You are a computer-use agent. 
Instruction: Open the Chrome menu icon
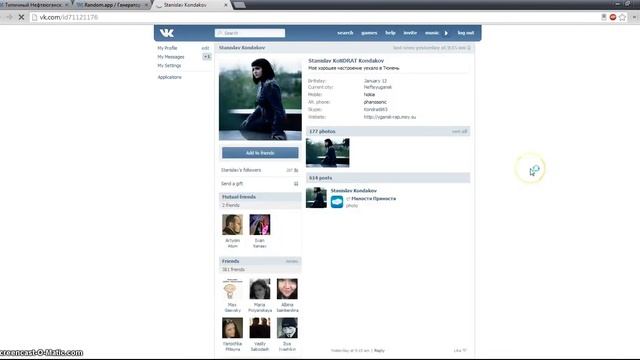pos(634,17)
